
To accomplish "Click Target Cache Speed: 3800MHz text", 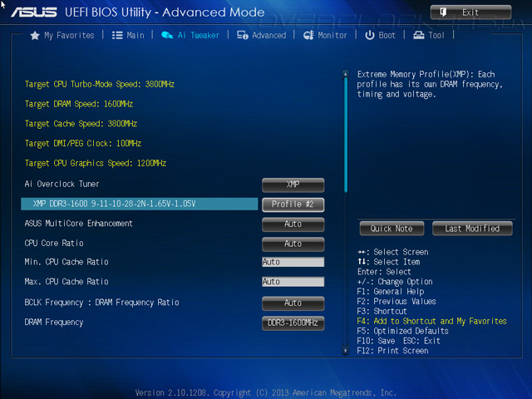I will coord(81,124).
